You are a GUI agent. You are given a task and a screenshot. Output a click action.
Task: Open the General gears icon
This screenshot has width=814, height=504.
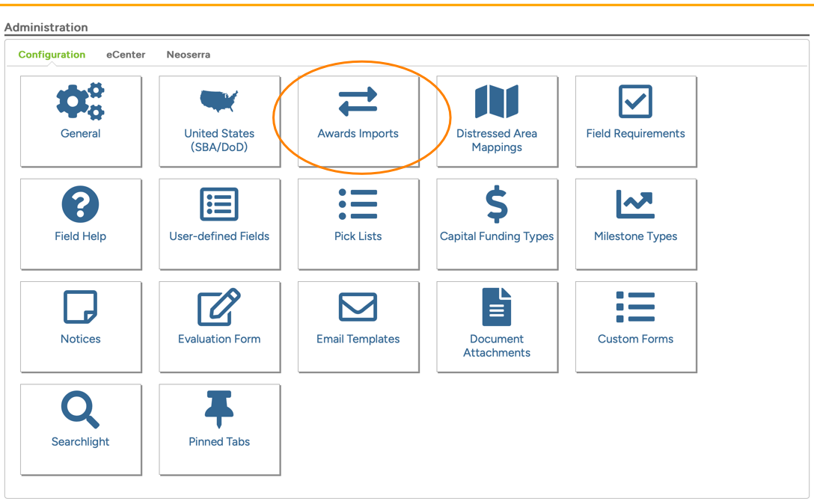(x=80, y=102)
